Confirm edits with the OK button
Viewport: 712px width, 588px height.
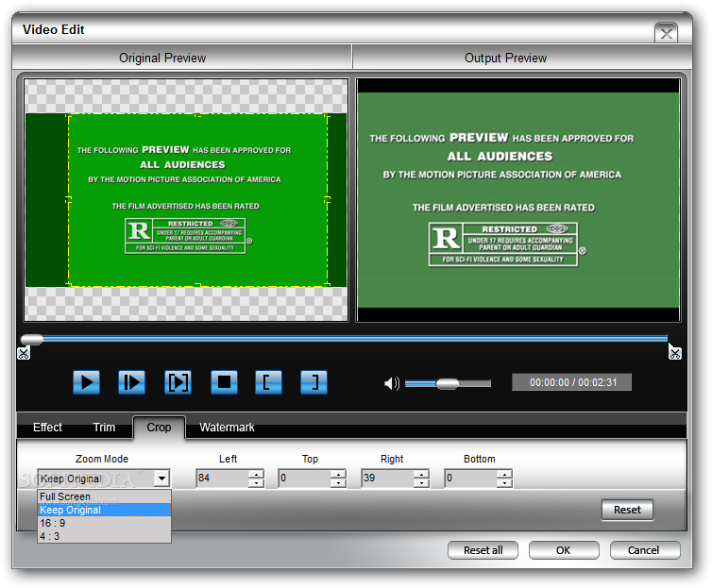tap(564, 550)
